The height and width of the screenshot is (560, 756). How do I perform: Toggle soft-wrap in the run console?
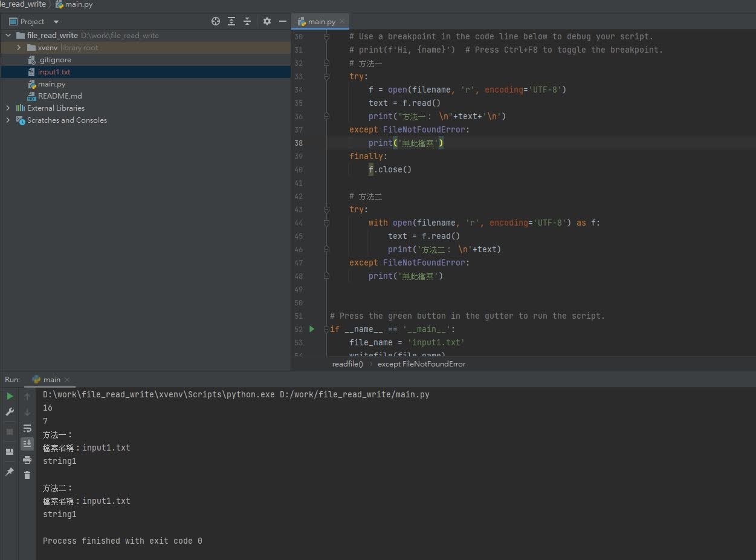(x=27, y=428)
